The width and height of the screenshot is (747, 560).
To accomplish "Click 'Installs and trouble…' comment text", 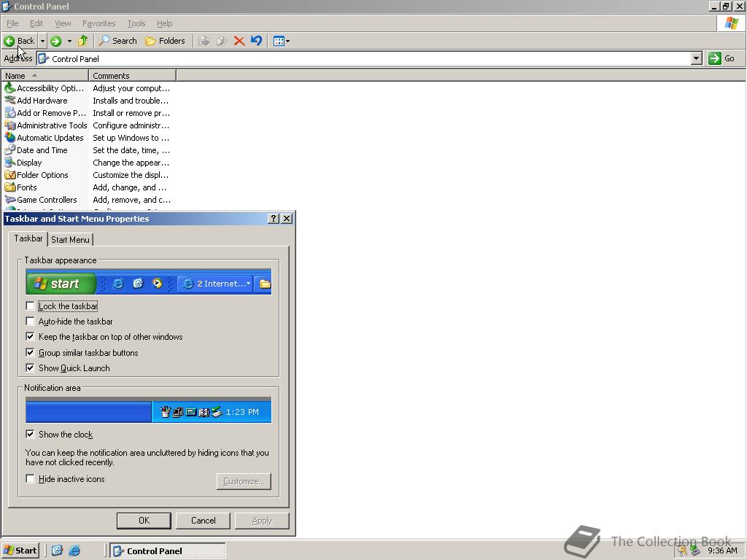I will pyautogui.click(x=131, y=101).
